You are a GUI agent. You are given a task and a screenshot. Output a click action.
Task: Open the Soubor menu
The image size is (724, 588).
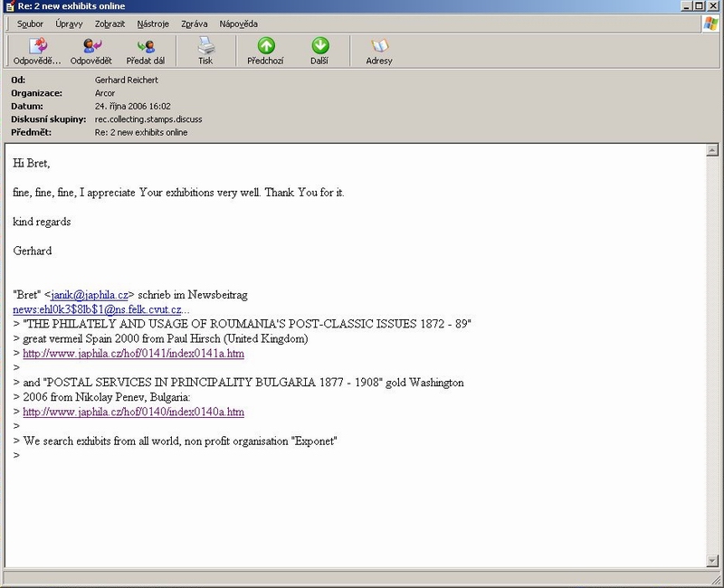[30, 24]
